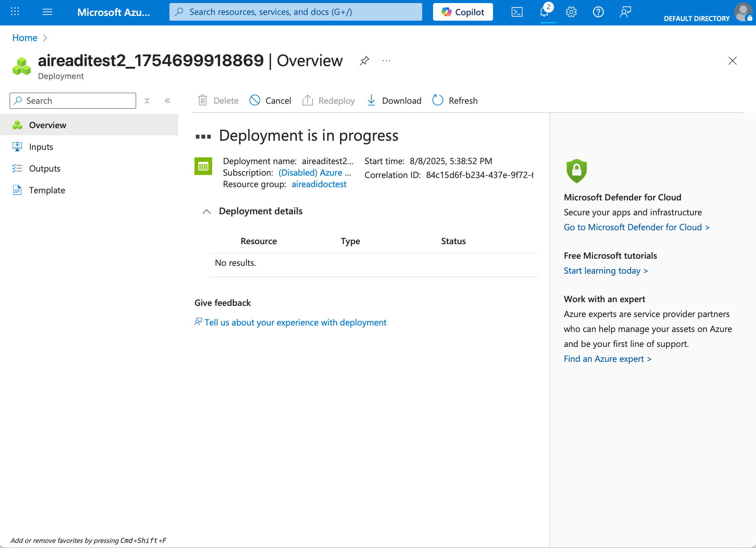Open Outputs in the side menu
This screenshot has height=548, width=756.
click(44, 169)
